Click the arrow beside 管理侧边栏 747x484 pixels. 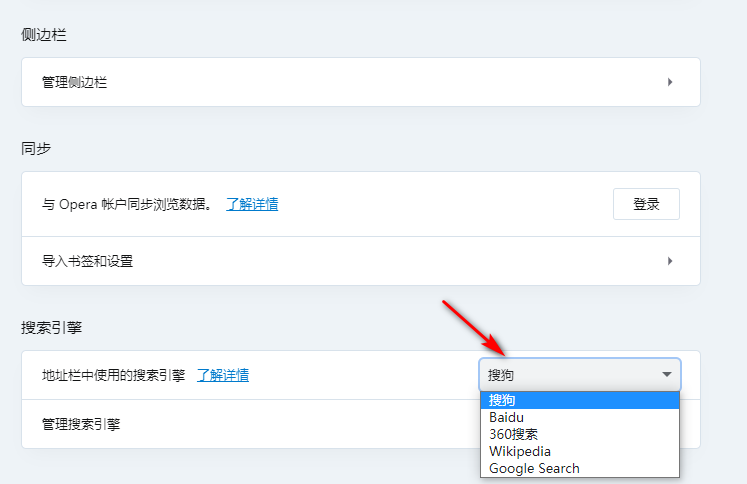point(670,82)
